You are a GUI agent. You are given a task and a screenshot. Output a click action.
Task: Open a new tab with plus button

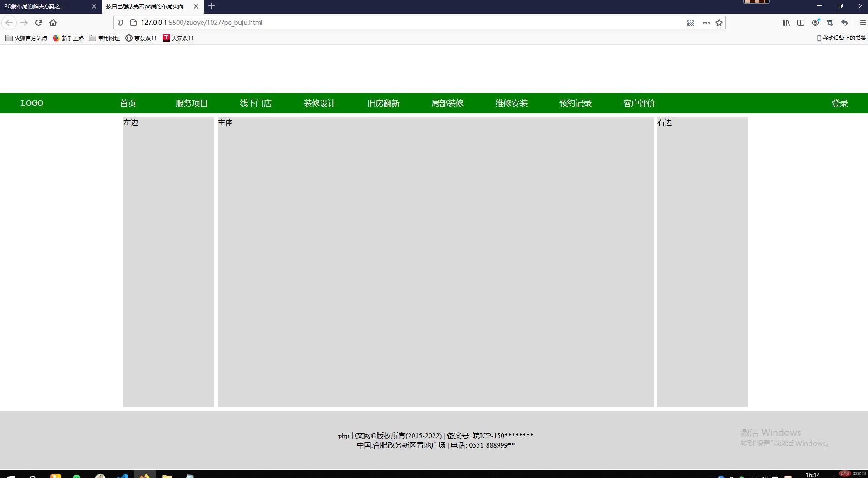pos(212,6)
